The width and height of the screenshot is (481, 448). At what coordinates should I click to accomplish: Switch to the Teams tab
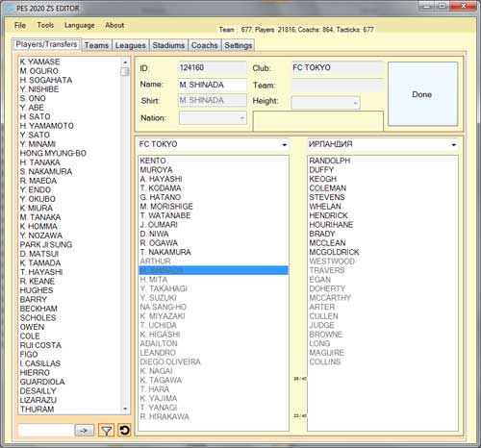click(96, 45)
